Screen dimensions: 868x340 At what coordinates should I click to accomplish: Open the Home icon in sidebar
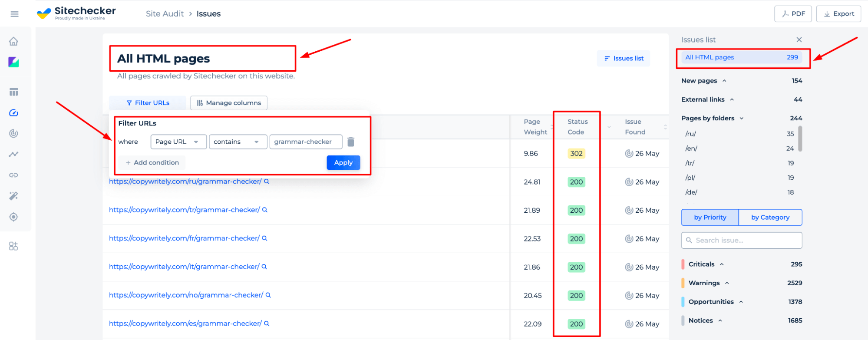(14, 41)
